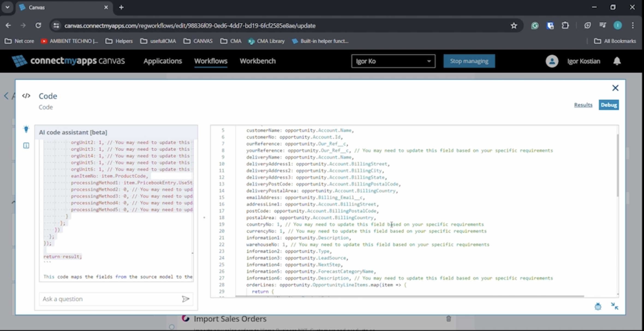Open Net core bookmarks folder
Screen dimensions: 644x331
coord(19,41)
